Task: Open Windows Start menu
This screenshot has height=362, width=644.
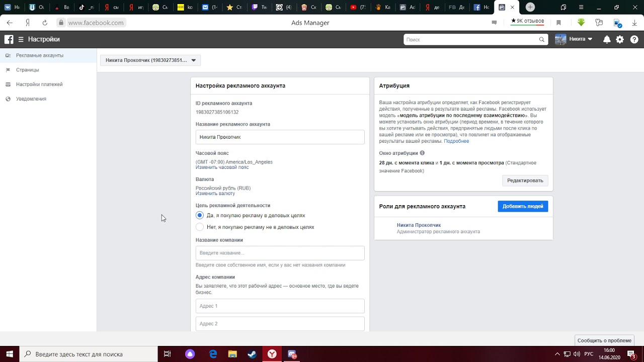Action: coord(10,354)
